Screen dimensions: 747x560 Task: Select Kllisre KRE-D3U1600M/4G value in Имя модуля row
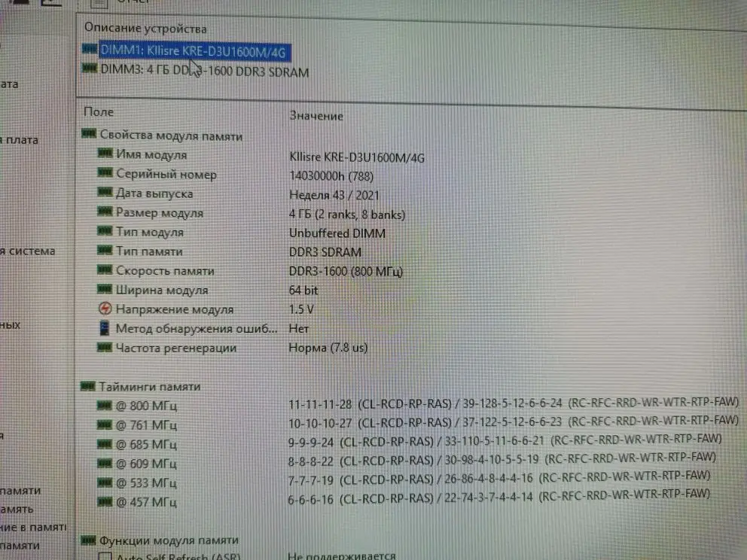(357, 157)
